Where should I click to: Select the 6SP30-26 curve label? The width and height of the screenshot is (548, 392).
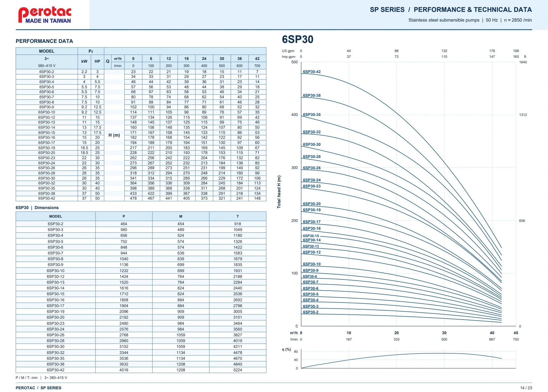(312, 168)
